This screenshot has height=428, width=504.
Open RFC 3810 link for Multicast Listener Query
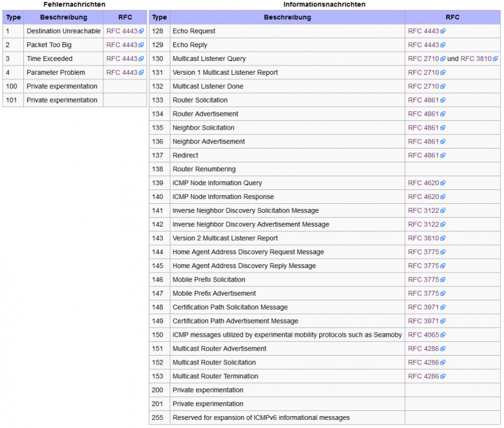coord(479,59)
